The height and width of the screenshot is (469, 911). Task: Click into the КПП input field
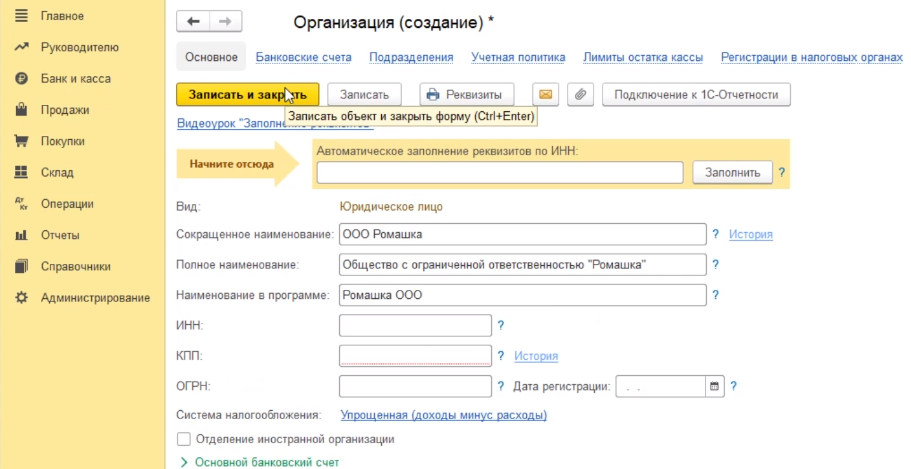(x=415, y=356)
